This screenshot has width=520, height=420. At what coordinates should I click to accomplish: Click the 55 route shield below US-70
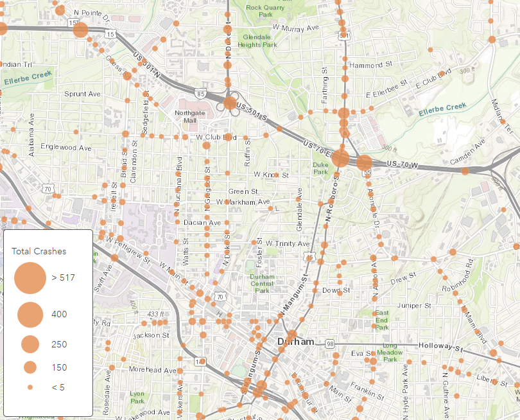click(367, 173)
